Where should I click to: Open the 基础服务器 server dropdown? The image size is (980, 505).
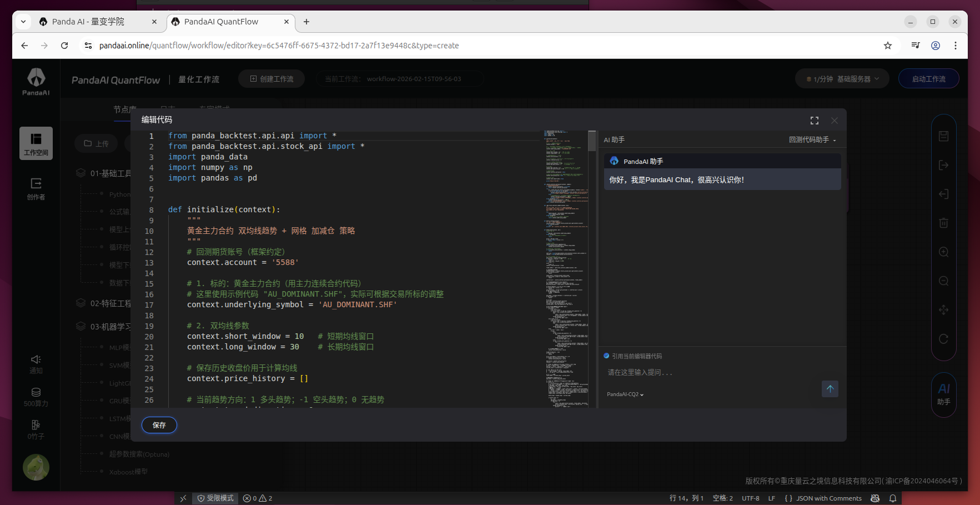click(x=842, y=79)
